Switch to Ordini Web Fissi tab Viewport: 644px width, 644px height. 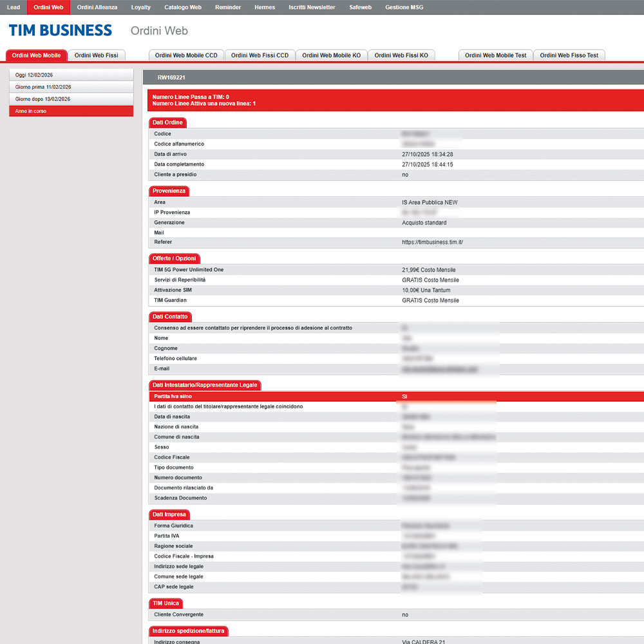coord(97,55)
